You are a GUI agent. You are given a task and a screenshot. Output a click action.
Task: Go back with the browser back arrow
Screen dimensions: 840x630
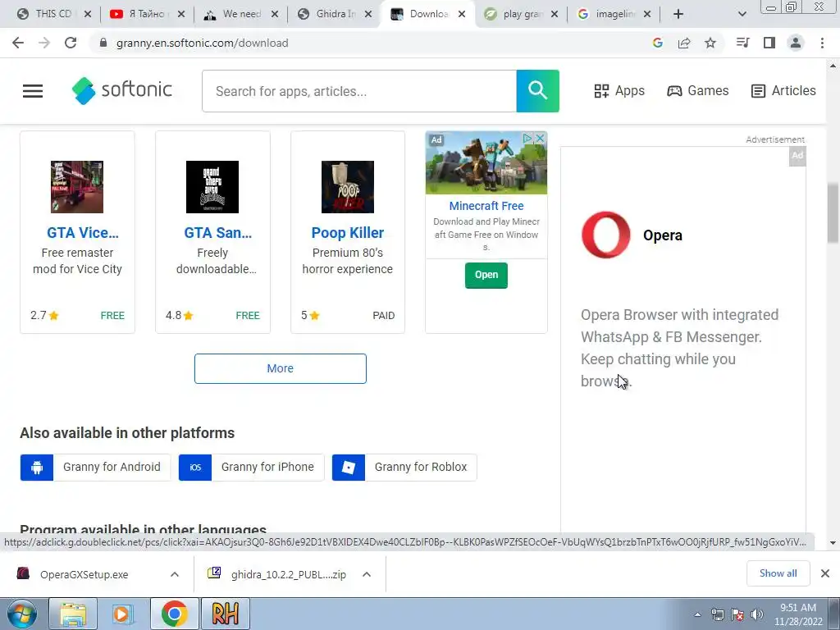18,43
